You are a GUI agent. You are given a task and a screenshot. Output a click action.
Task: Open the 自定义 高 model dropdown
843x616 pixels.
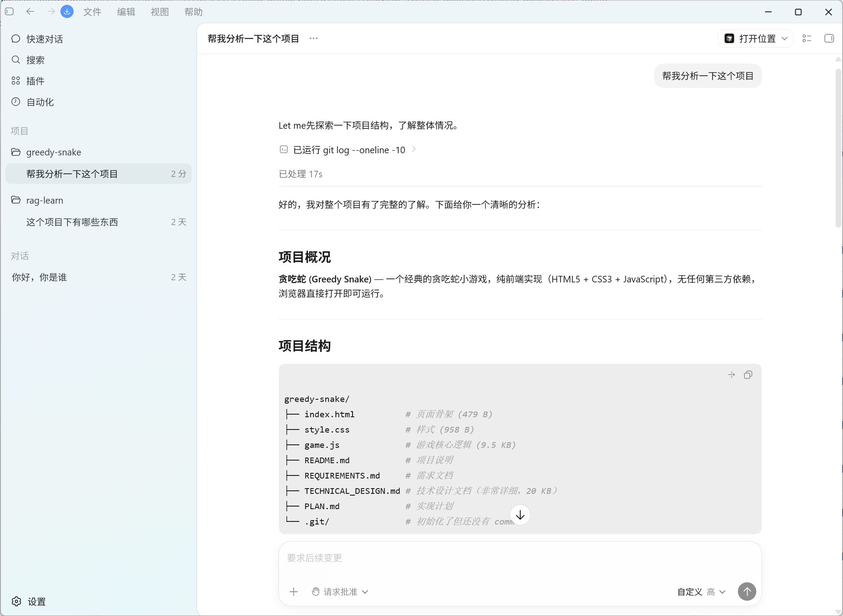[702, 592]
